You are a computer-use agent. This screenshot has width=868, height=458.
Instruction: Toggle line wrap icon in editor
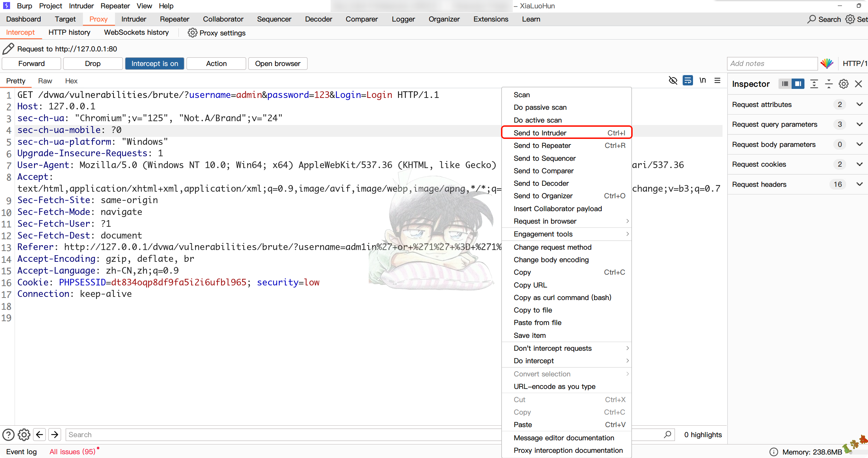(x=687, y=81)
